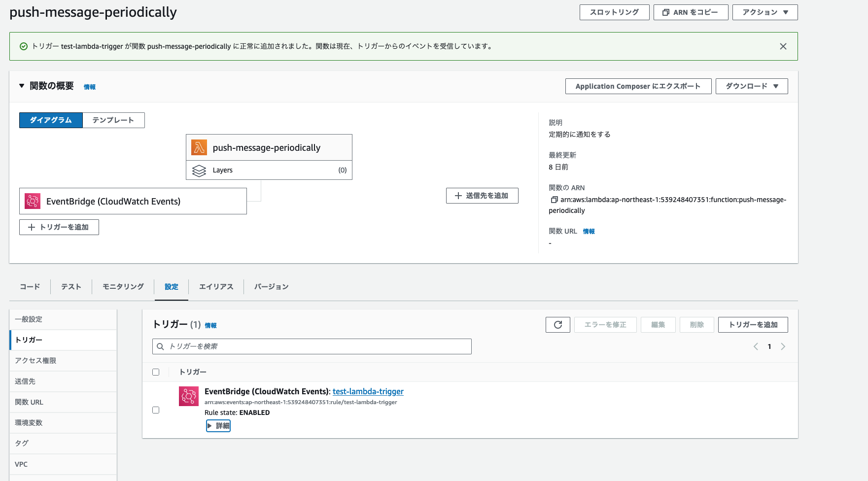The height and width of the screenshot is (481, 868).
Task: Click 情報 link next to 関数 URL
Action: pyautogui.click(x=589, y=232)
